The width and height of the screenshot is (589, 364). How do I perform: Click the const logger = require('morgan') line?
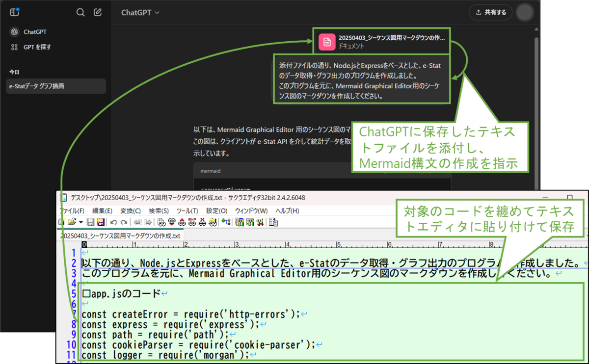point(165,355)
